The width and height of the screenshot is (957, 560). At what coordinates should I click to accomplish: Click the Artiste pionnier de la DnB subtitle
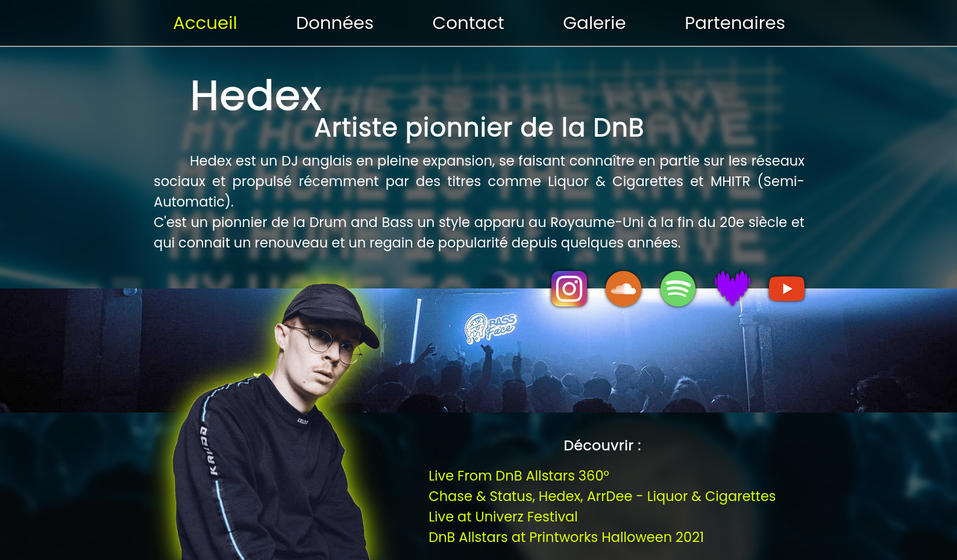[x=479, y=128]
